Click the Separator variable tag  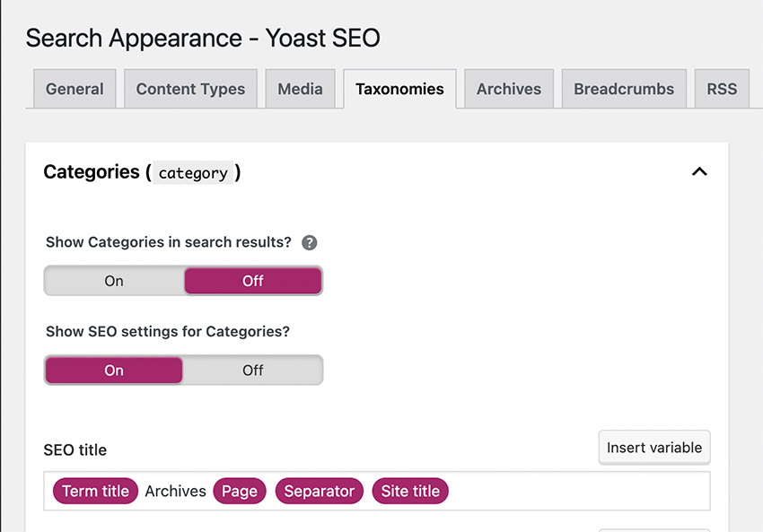tap(320, 491)
